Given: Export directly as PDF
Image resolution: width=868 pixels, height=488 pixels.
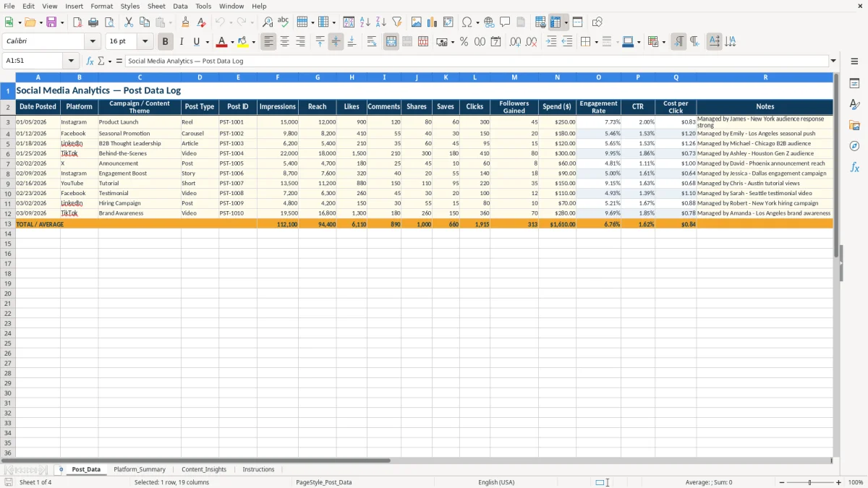Looking at the screenshot, I should (77, 22).
